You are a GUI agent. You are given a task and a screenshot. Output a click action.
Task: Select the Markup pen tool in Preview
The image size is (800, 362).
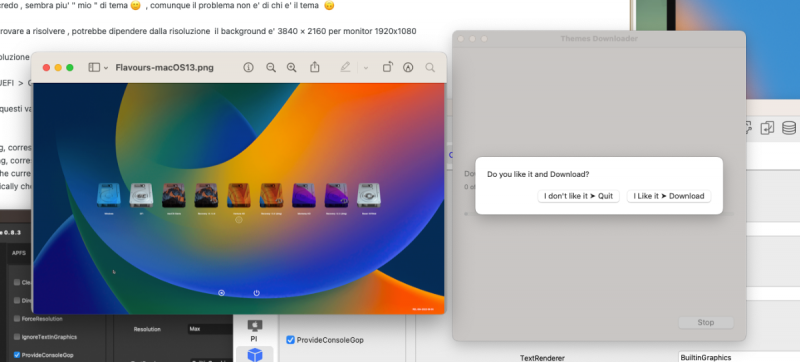(345, 67)
